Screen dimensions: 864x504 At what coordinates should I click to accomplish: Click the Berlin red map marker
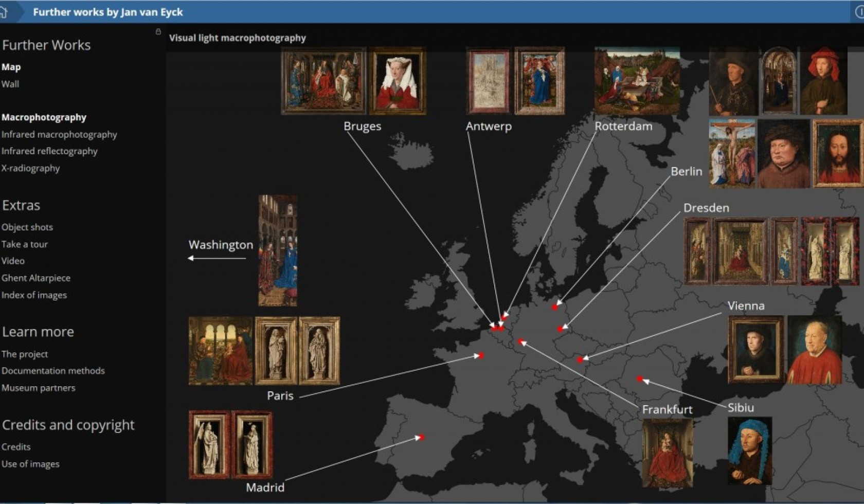click(554, 307)
